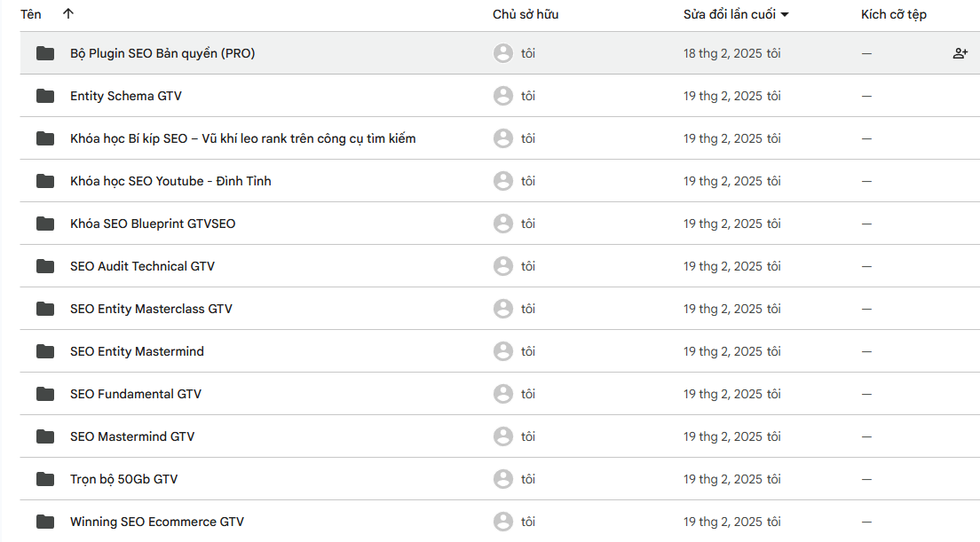Click the Chủ sở hữu column header
The image size is (980, 542).
click(x=526, y=14)
